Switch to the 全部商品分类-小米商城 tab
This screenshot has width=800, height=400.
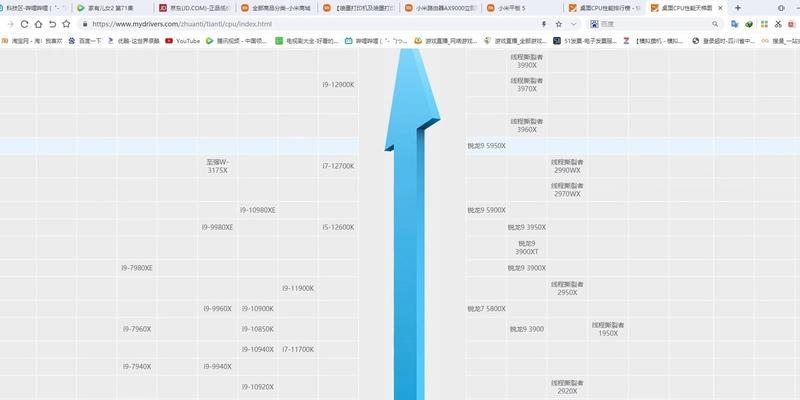(x=276, y=8)
